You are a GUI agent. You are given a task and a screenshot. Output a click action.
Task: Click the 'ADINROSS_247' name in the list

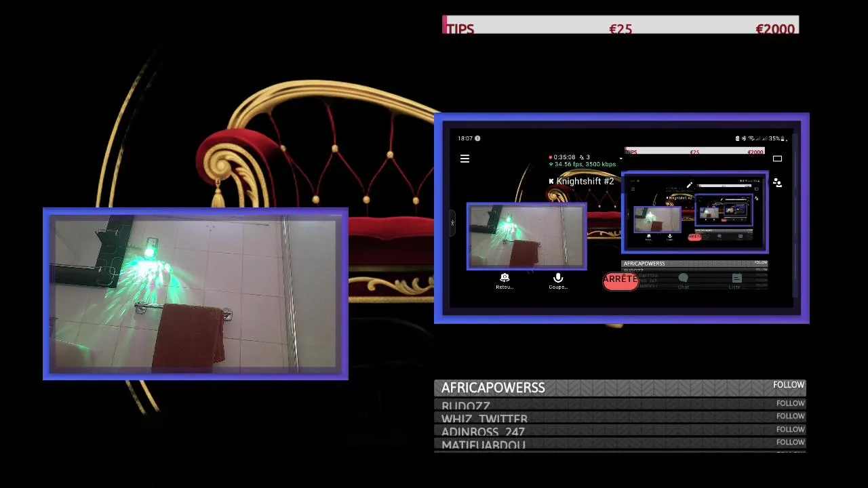tap(483, 432)
